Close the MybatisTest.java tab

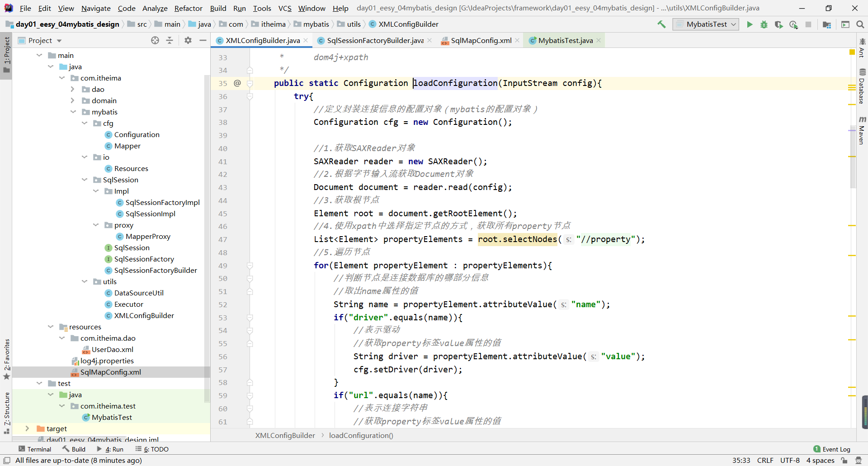coord(599,40)
